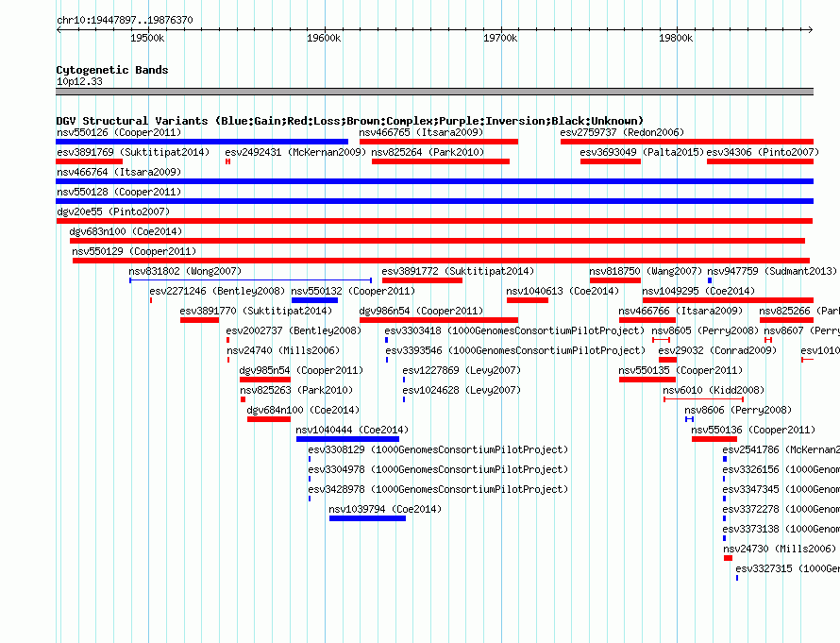Open nsv1040613 (Coe2014) variant
This screenshot has height=643, width=840.
coord(563,291)
